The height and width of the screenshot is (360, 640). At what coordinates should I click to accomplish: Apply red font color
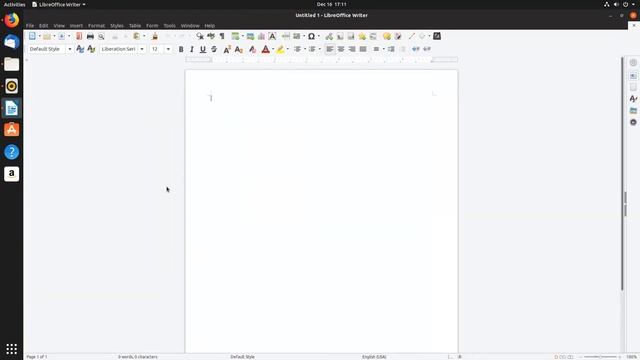click(x=265, y=49)
